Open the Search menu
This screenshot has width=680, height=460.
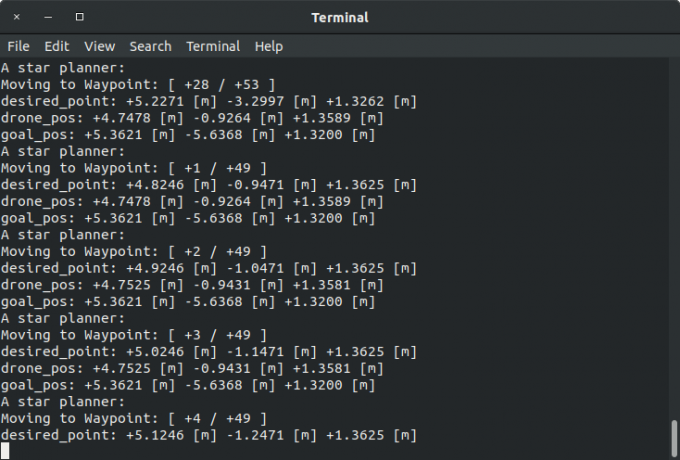coord(150,46)
